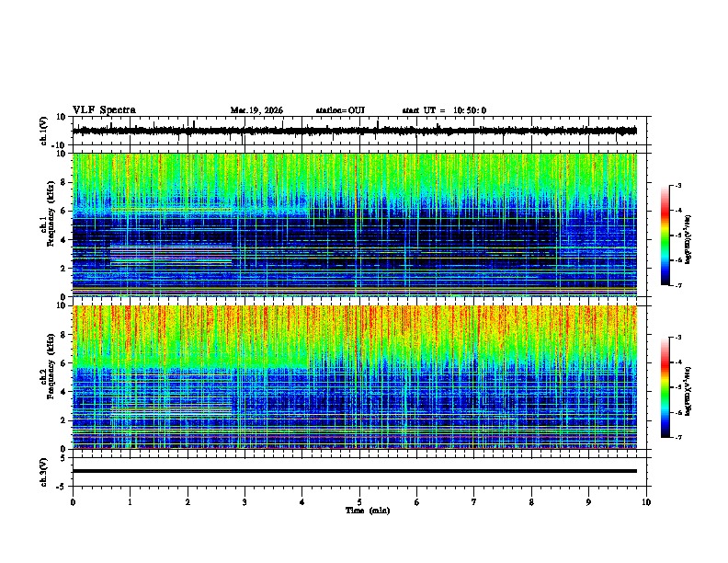This screenshot has height=563, width=728.
Task: Click time axis tick label "7"
Action: tap(474, 502)
